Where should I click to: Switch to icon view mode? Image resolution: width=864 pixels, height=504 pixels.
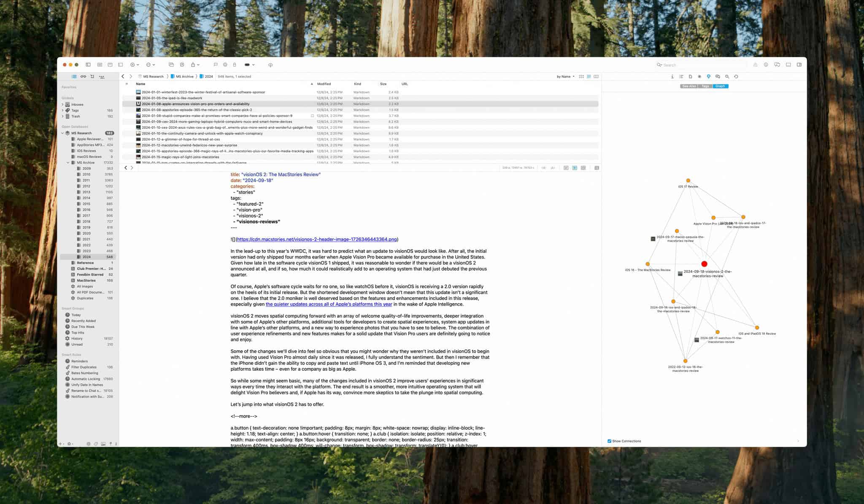point(581,76)
